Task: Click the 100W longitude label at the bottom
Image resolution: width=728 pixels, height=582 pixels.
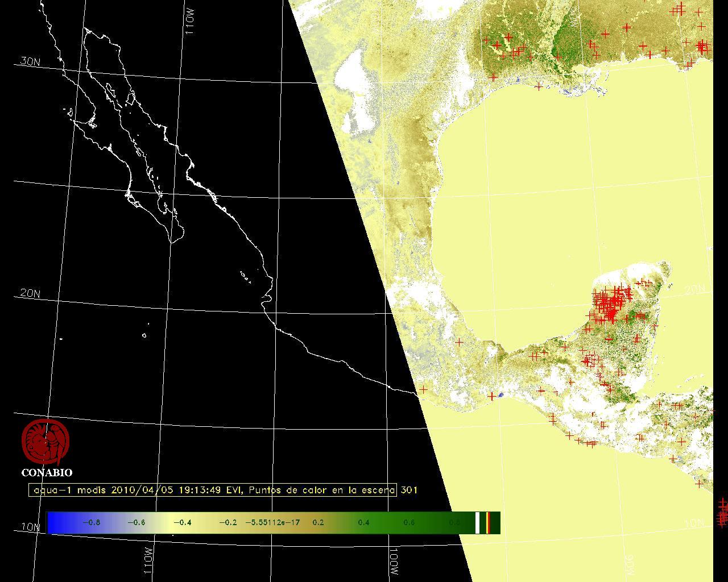Action: tap(395, 561)
